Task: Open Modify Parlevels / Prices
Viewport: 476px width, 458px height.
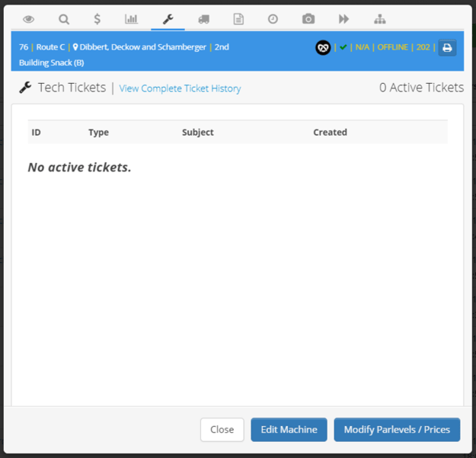Action: coord(397,430)
